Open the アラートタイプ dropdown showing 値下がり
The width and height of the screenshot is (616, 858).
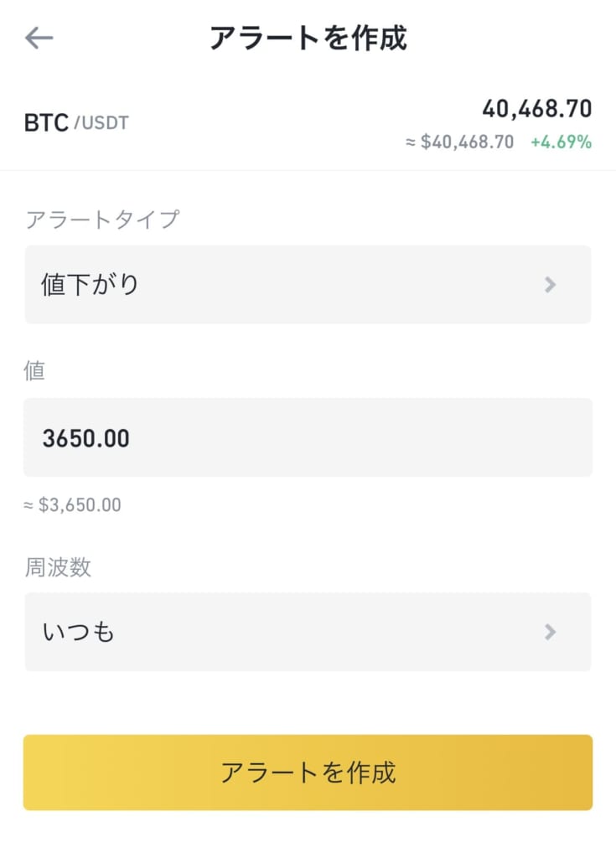pyautogui.click(x=308, y=285)
